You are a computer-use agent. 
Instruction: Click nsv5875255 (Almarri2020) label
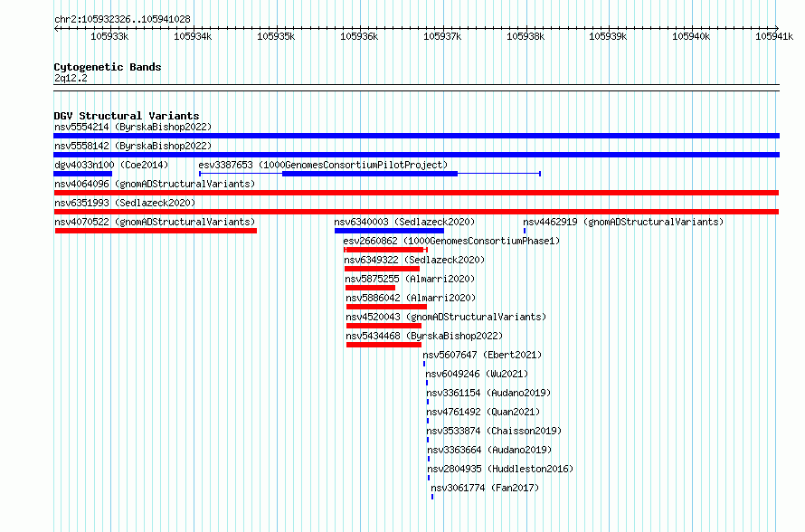click(x=411, y=279)
